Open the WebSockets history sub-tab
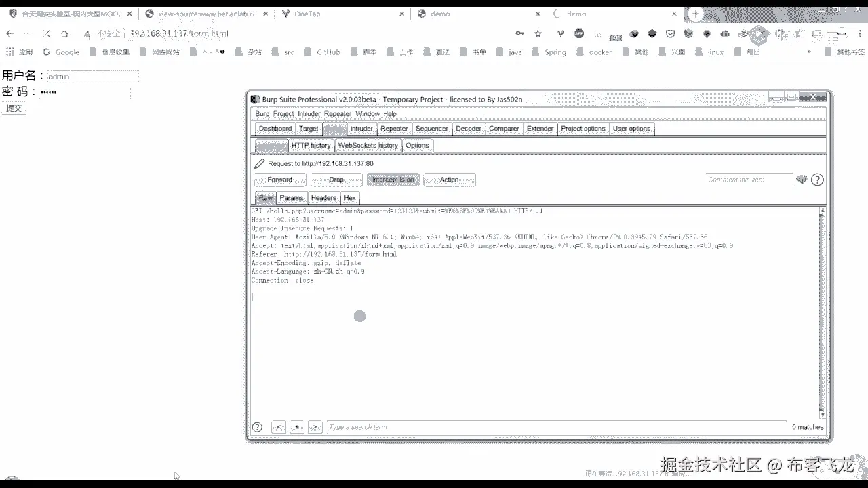This screenshot has width=868, height=488. tap(368, 146)
